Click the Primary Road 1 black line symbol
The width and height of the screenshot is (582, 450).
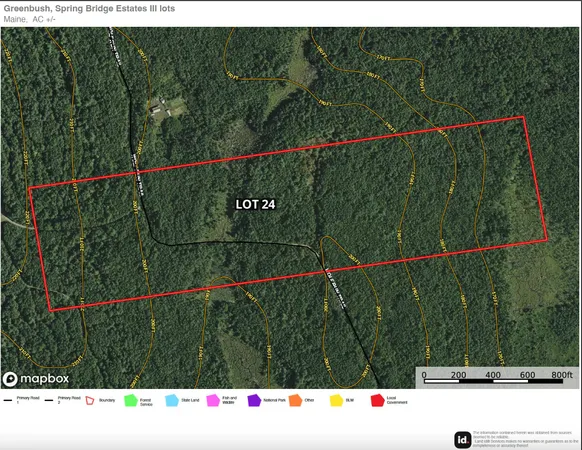[x=8, y=401]
